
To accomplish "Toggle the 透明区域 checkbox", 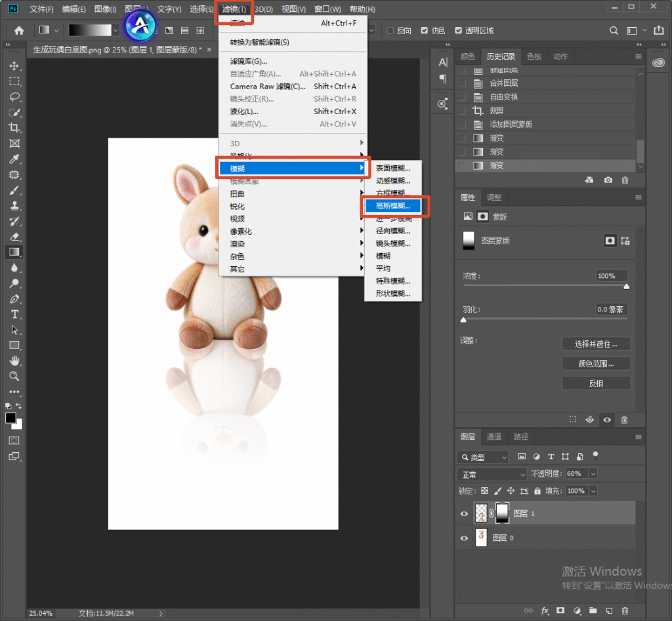I will [x=458, y=30].
